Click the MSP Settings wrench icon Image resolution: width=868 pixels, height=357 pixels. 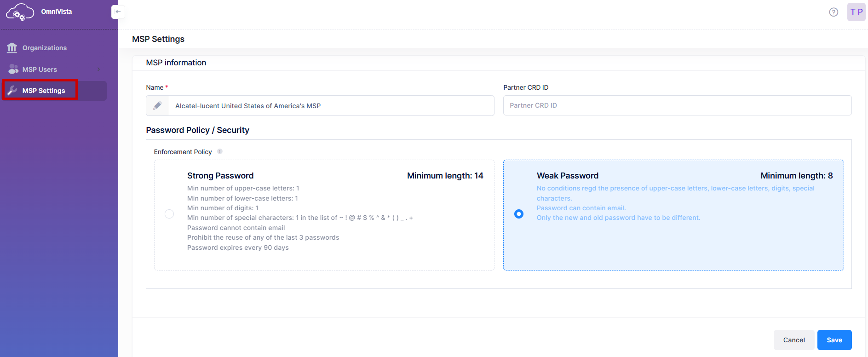click(12, 91)
